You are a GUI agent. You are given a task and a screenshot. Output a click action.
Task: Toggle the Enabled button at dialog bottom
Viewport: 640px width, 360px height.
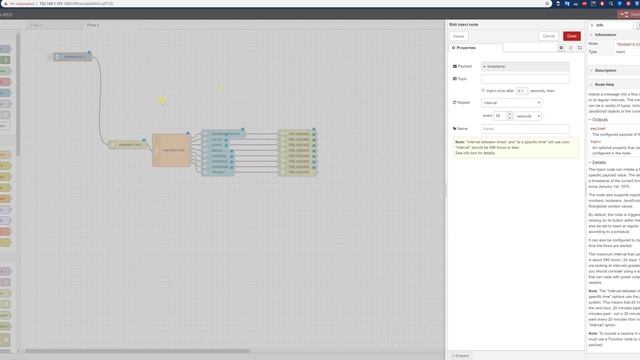click(460, 356)
